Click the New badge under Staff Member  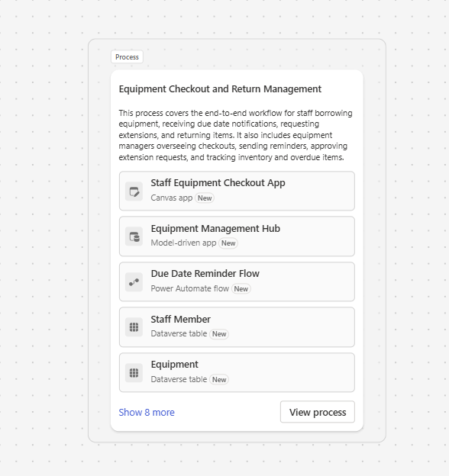pos(219,334)
